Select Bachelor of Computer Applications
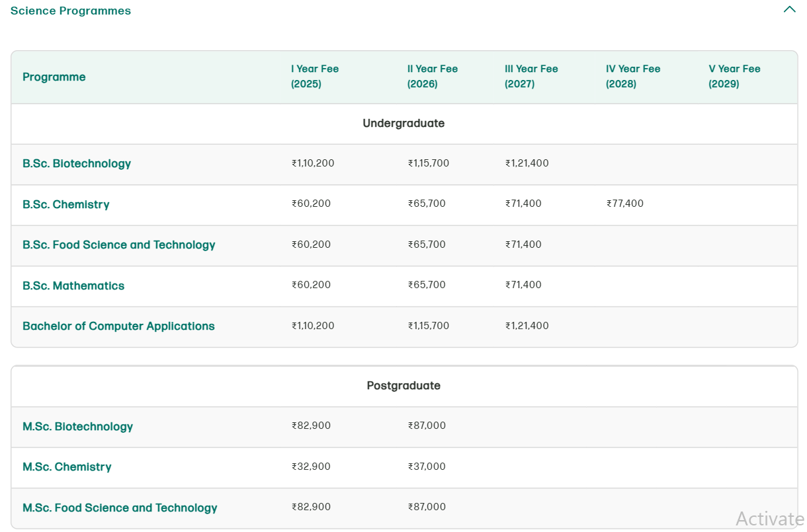 [x=118, y=326]
